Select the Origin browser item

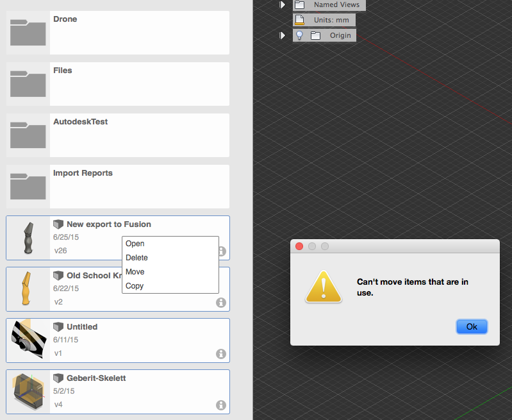click(x=324, y=35)
